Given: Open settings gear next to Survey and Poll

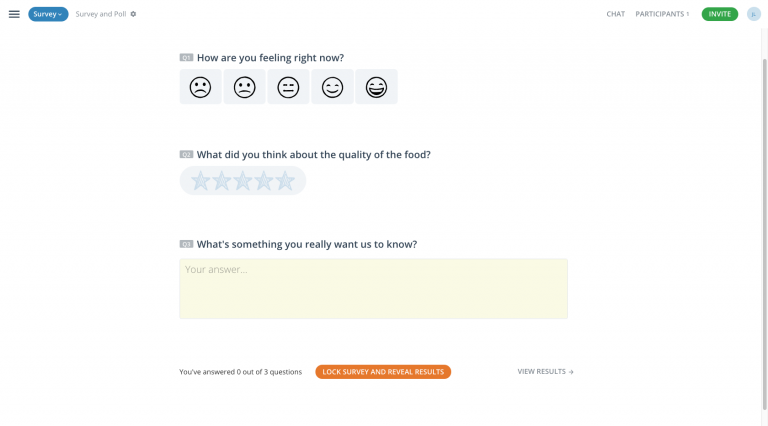Looking at the screenshot, I should 133,14.
